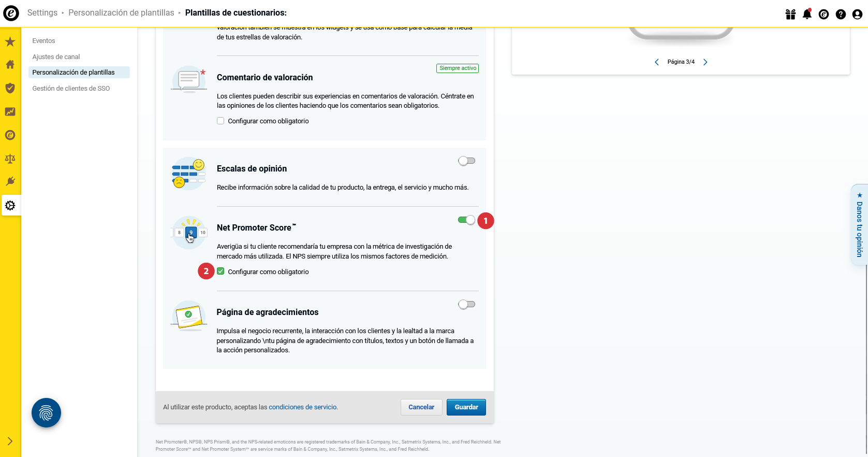This screenshot has width=868, height=457.
Task: Click the Comentario de valoración heading
Action: pyautogui.click(x=265, y=78)
